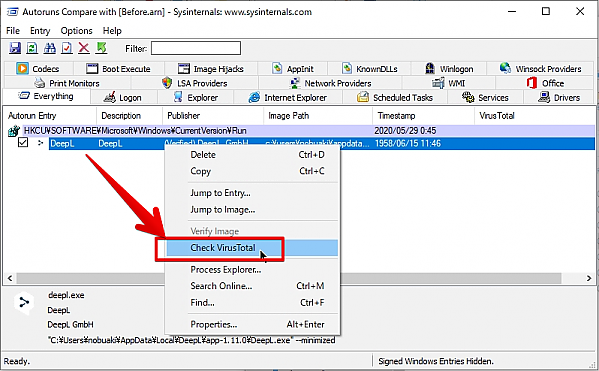Image resolution: width=599 pixels, height=371 pixels.
Task: Switch to the Explorer tab
Action: [x=196, y=98]
